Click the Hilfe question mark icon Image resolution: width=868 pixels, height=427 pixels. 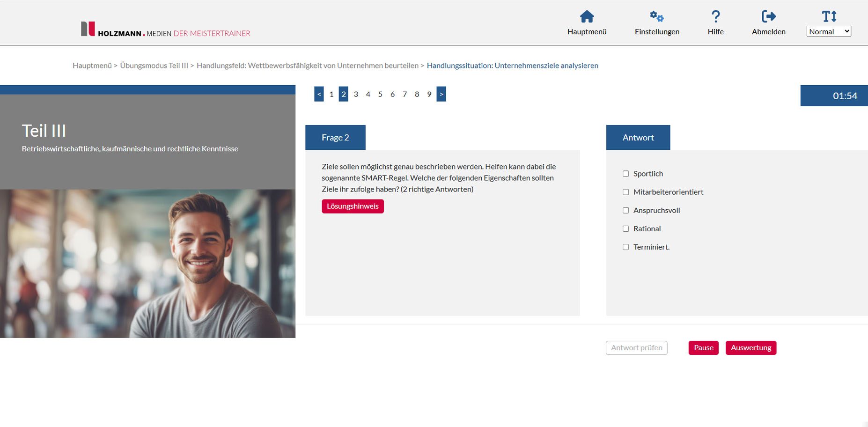pyautogui.click(x=715, y=17)
